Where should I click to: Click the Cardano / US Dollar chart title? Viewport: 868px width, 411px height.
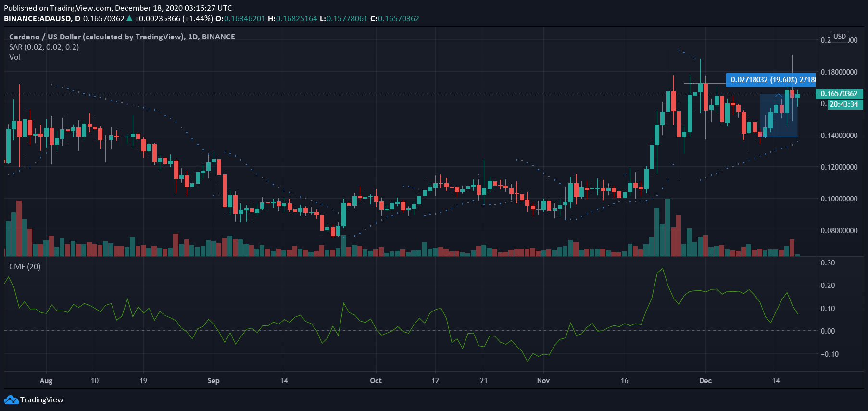tap(122, 37)
